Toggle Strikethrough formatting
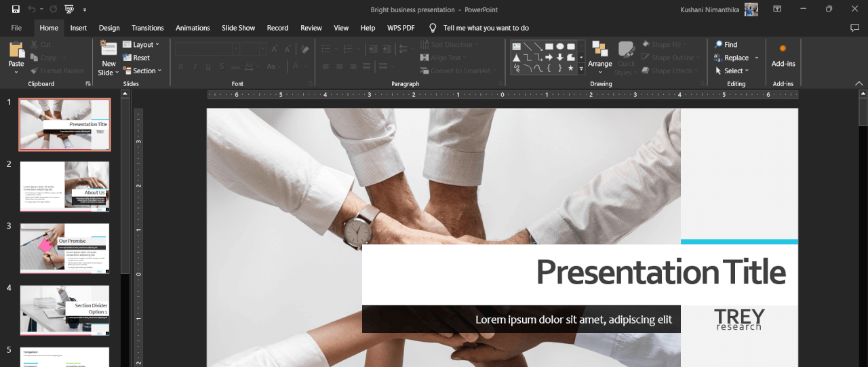Screen dimensions: 868x367 (235, 66)
